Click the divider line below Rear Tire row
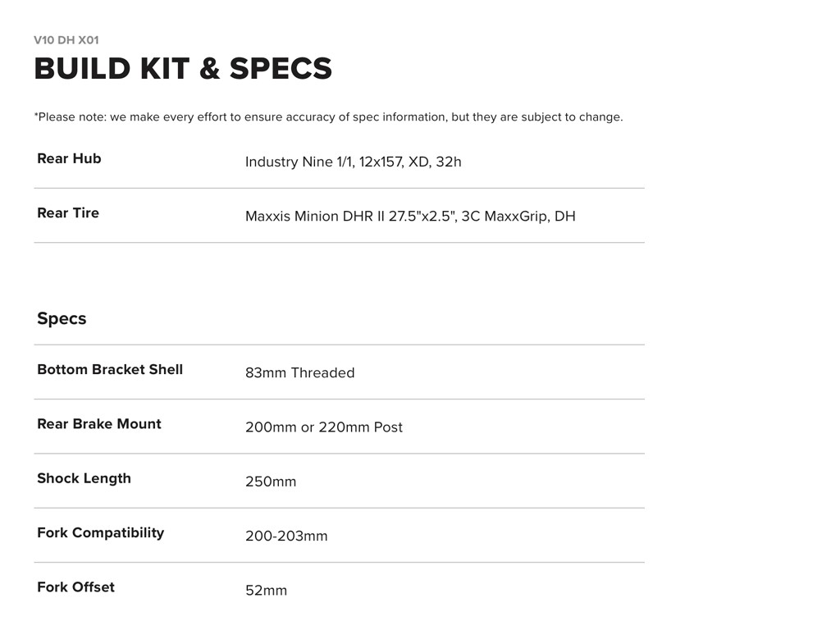This screenshot has width=840, height=630. coord(339,243)
